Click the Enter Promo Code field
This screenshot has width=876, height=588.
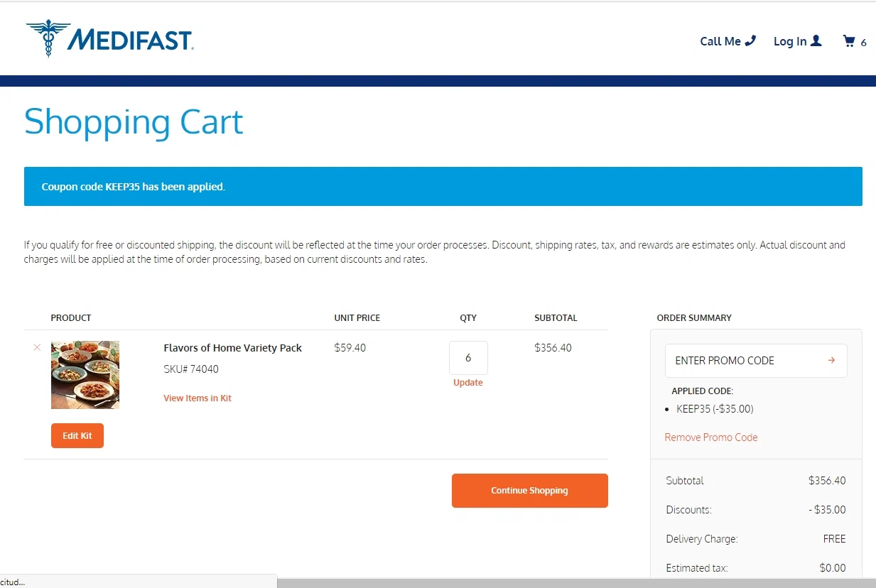pyautogui.click(x=756, y=361)
